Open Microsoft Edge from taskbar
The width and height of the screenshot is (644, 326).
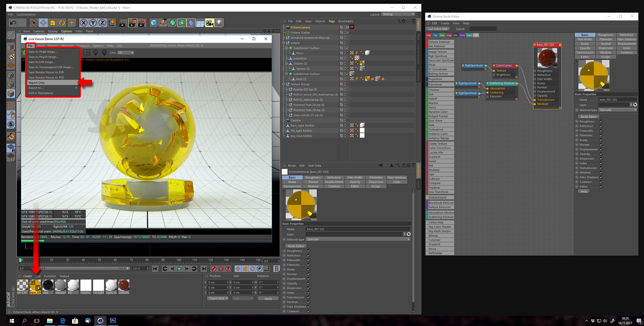coord(62,321)
